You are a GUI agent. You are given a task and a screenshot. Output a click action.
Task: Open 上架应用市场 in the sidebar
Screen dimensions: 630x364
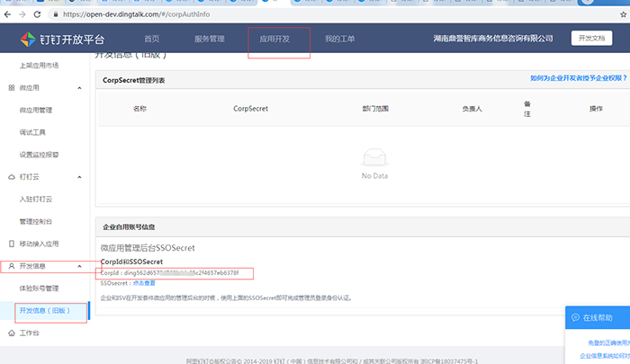tap(39, 66)
